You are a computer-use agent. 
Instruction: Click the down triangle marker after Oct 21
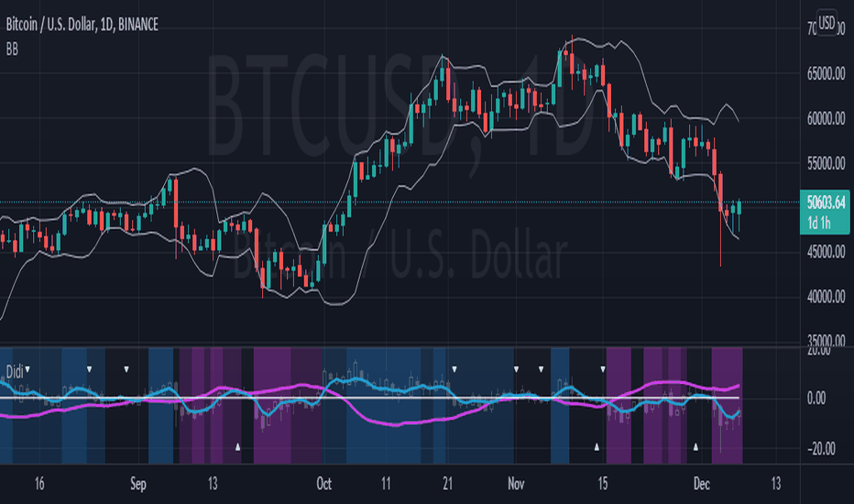click(454, 369)
